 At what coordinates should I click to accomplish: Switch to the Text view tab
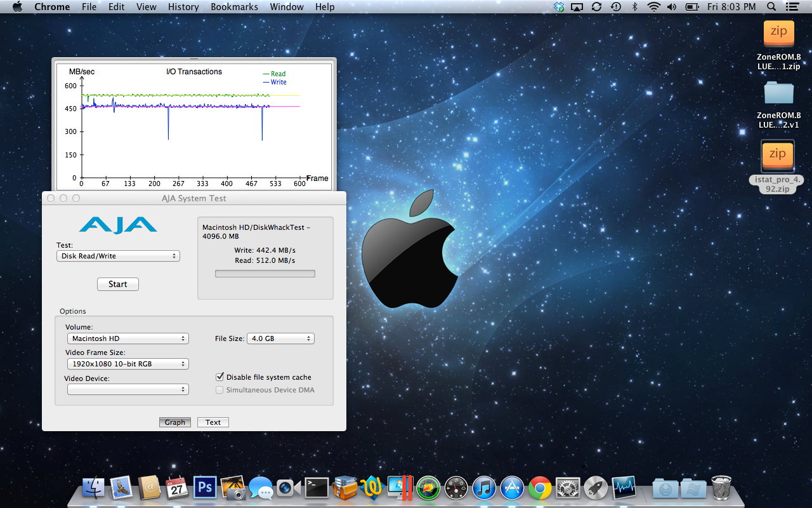(213, 422)
